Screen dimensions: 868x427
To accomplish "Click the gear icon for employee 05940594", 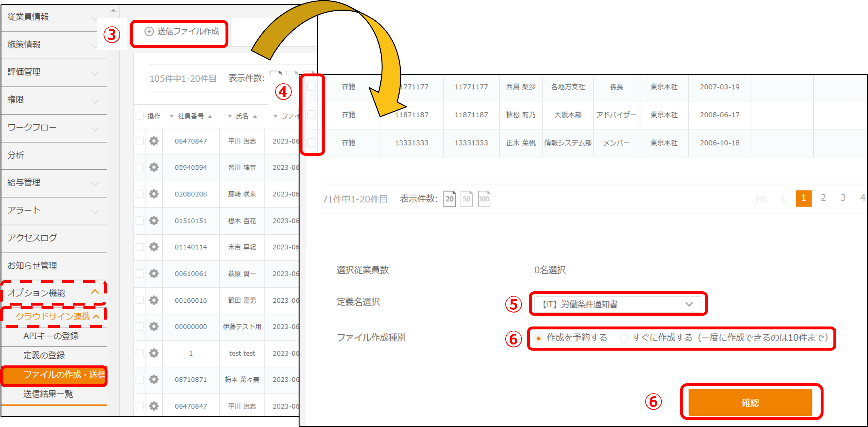I will 154,167.
